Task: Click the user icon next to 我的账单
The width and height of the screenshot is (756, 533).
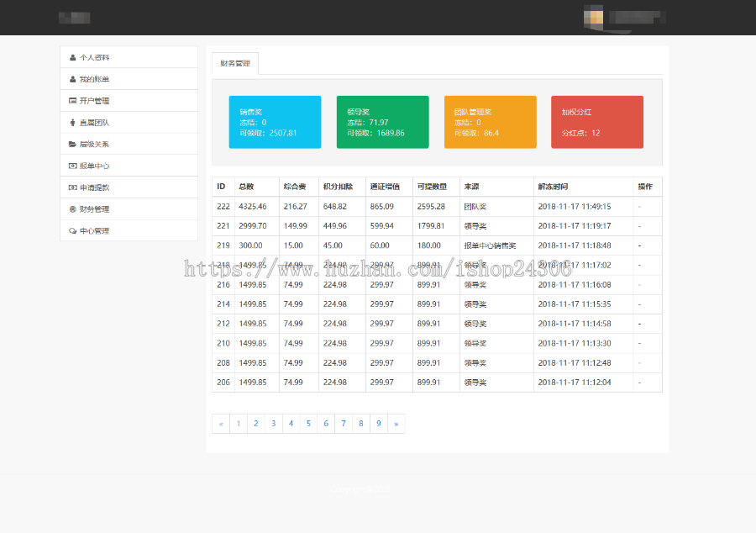Action: [73, 80]
